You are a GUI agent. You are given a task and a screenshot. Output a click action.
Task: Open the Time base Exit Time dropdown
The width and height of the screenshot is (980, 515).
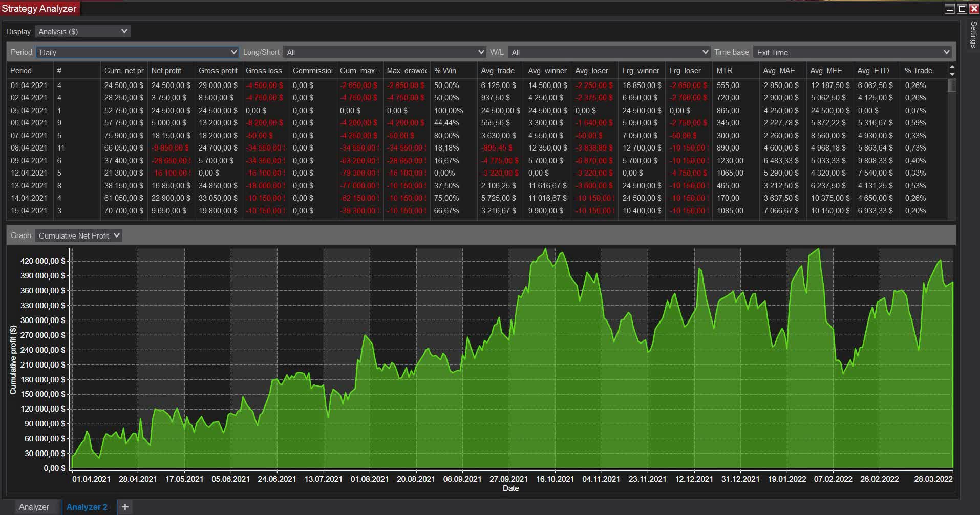(x=853, y=52)
